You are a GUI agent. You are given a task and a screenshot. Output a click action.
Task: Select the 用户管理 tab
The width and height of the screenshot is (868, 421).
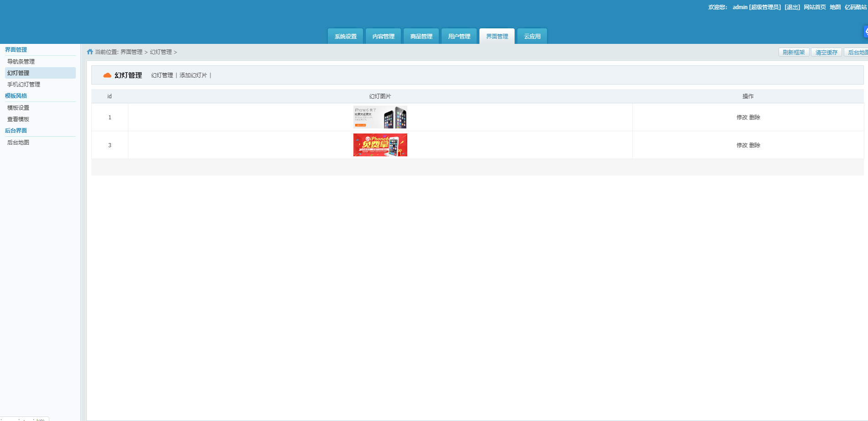pos(459,37)
